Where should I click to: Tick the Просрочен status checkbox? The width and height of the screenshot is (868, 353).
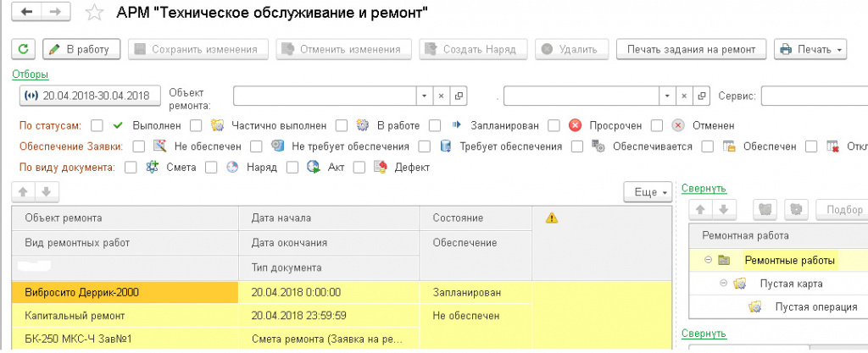click(x=554, y=125)
